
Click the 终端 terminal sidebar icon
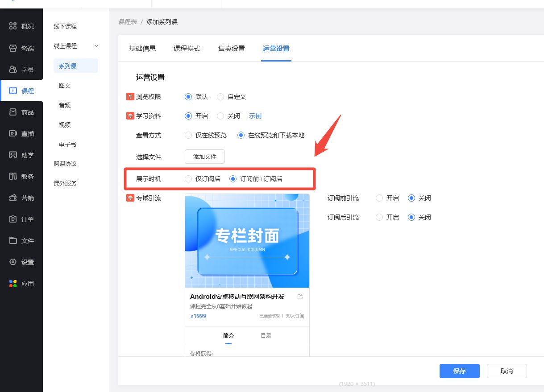click(13, 48)
